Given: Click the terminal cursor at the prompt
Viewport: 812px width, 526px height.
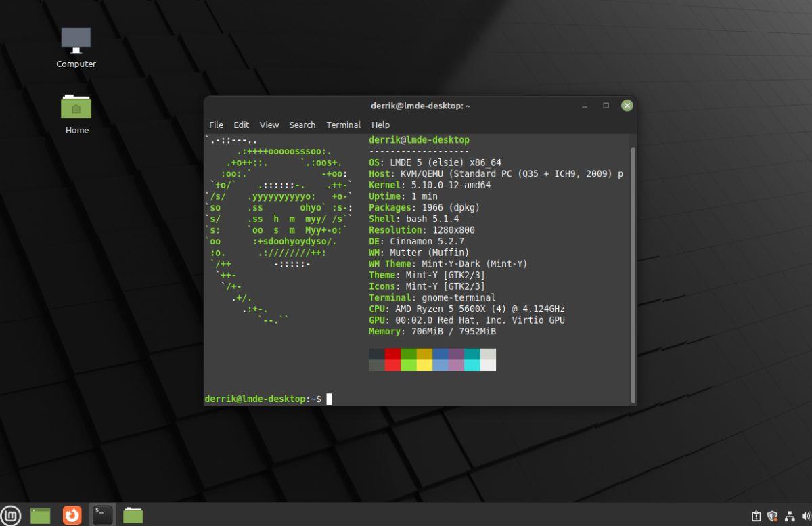Looking at the screenshot, I should pyautogui.click(x=330, y=398).
